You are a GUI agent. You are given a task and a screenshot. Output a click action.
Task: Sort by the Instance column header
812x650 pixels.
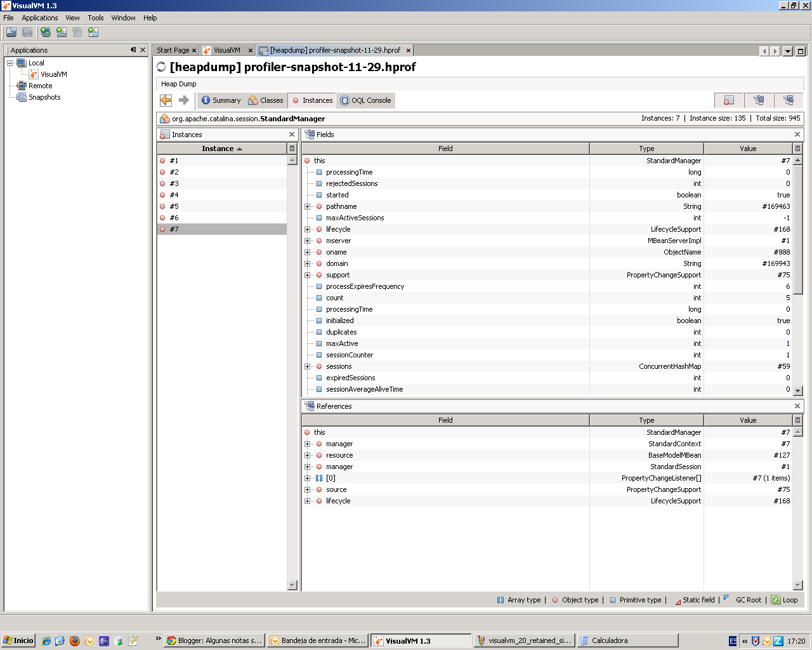(x=222, y=149)
